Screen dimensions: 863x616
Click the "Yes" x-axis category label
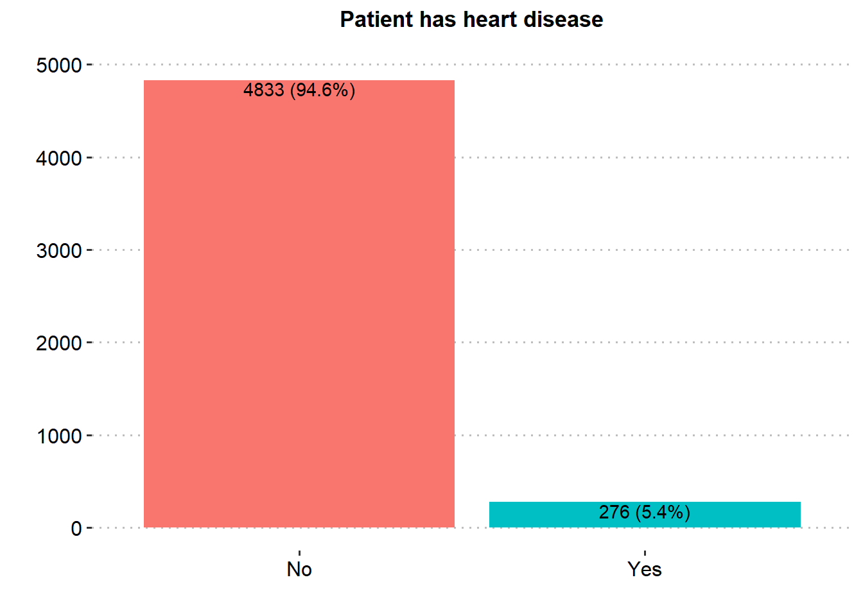[x=645, y=569]
